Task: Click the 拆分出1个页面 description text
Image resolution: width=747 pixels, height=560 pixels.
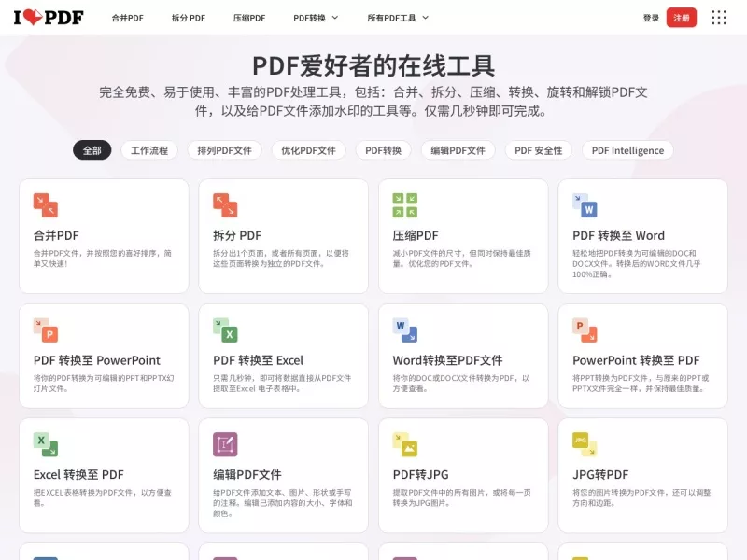Action: [281, 259]
